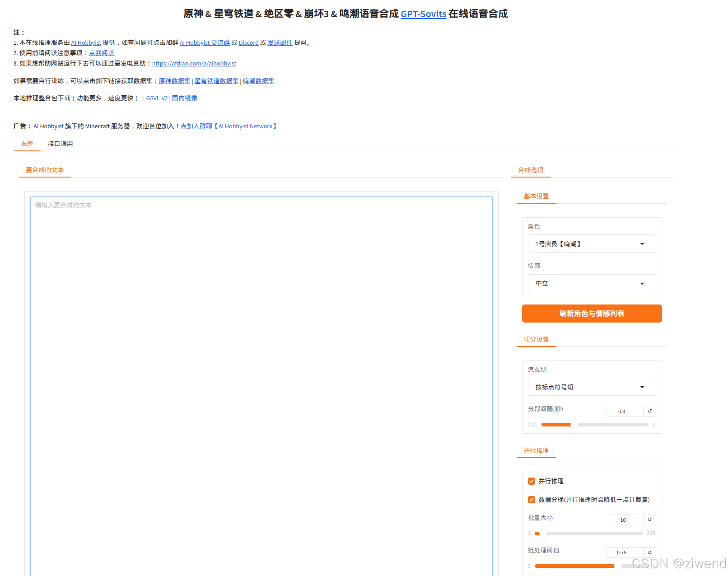Click the 分段间隔 number field showing 0.3

click(x=625, y=411)
